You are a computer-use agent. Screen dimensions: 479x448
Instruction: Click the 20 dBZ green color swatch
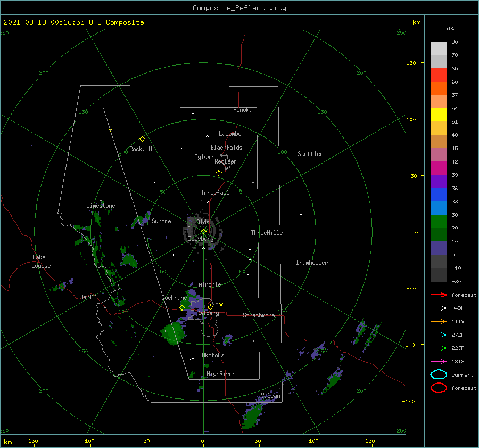[439, 221]
